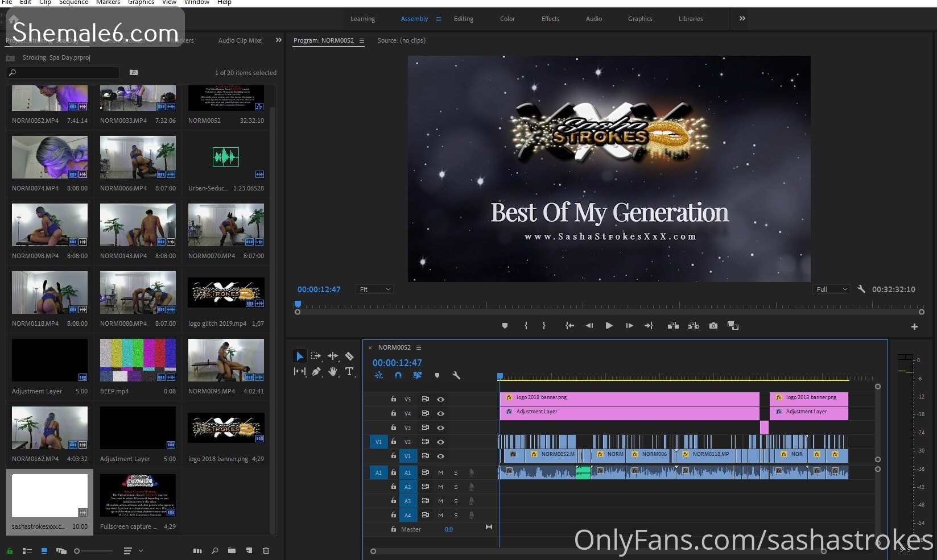Image resolution: width=937 pixels, height=560 pixels.
Task: Click Project panel thumbnail zoom slider
Action: (93, 551)
